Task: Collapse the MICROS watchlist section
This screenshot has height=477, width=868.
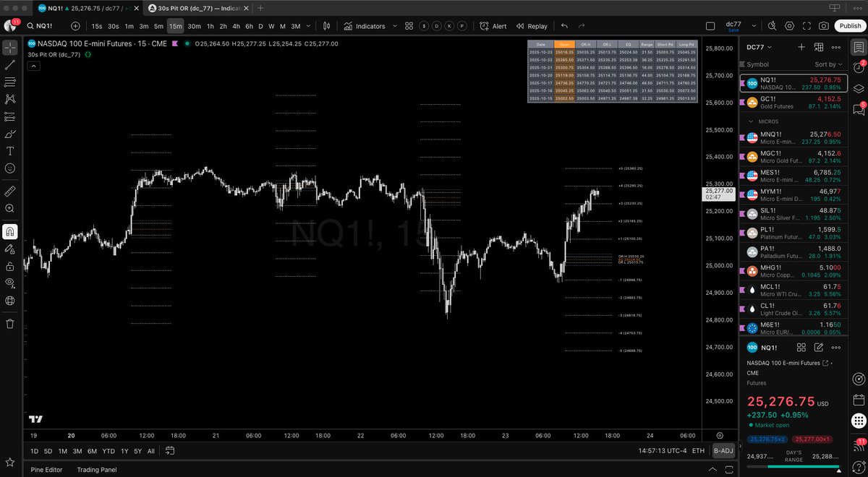Action: click(x=751, y=121)
